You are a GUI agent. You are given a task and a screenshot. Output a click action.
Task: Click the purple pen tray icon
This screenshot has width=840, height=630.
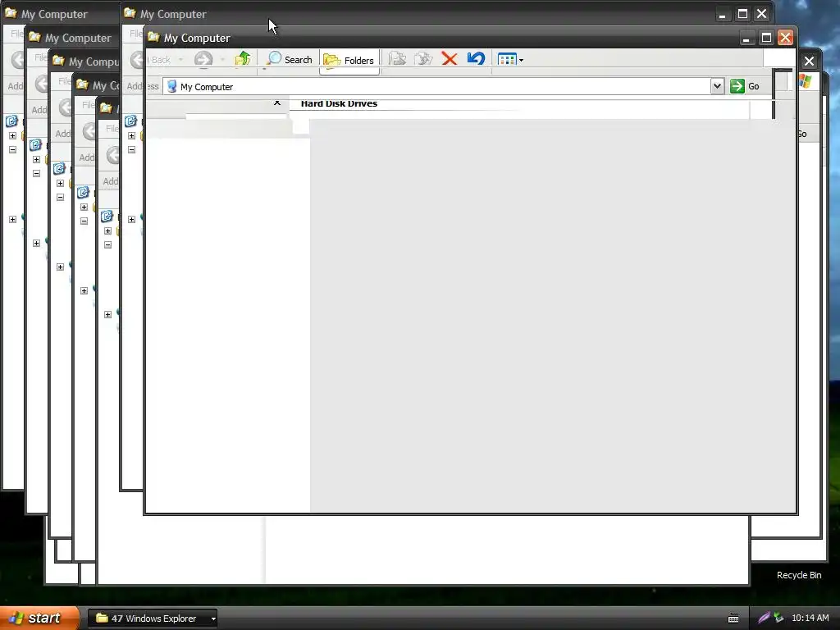pos(764,618)
